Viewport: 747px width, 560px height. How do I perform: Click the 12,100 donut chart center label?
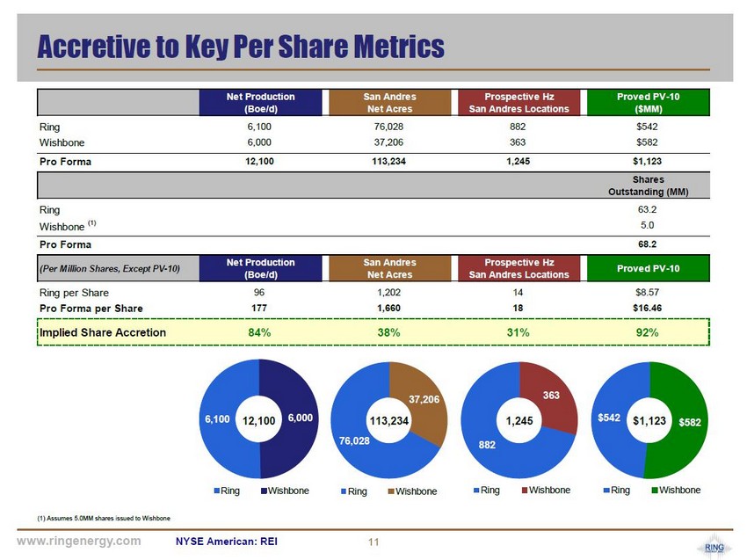pos(259,422)
